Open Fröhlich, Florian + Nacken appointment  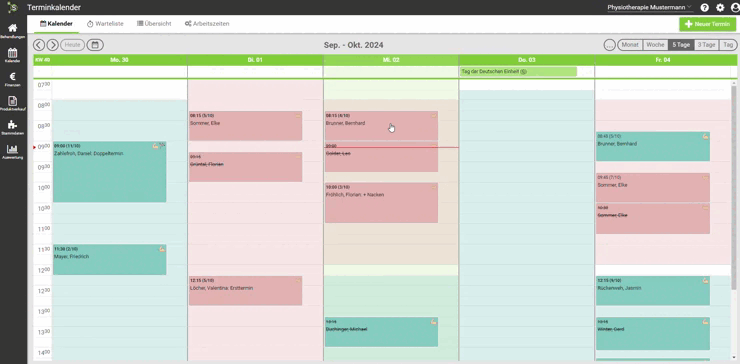click(381, 203)
